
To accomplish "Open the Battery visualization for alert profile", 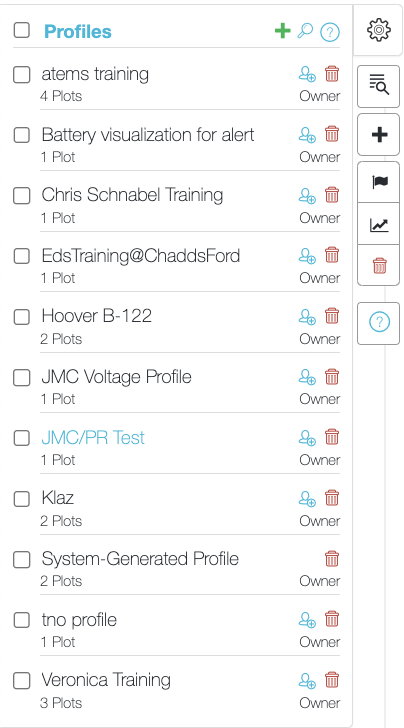I will point(148,135).
